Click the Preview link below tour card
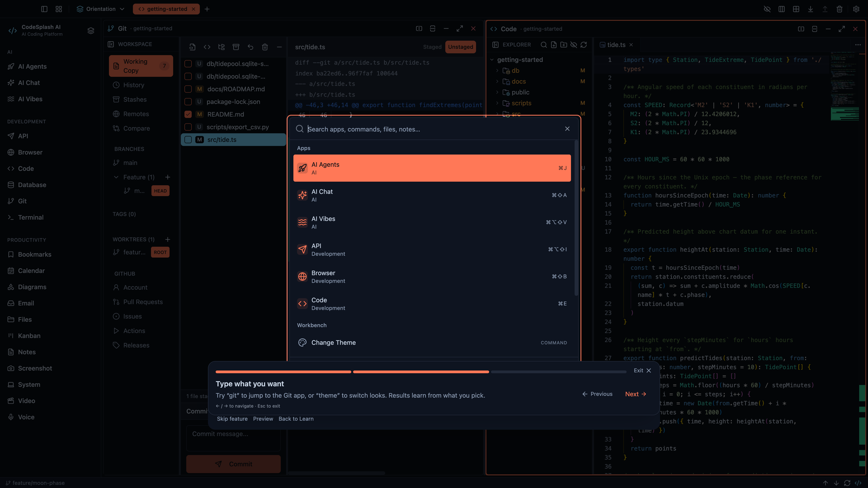 [x=263, y=419]
